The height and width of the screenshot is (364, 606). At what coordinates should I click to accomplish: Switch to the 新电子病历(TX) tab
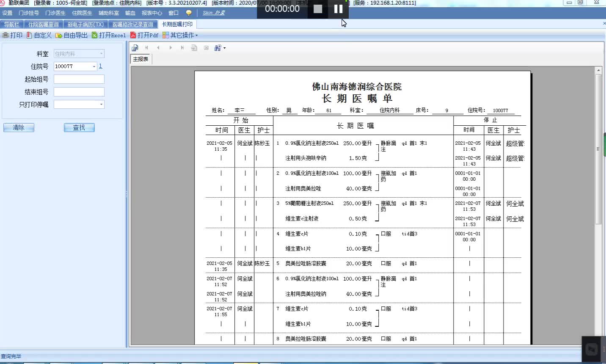click(x=85, y=25)
